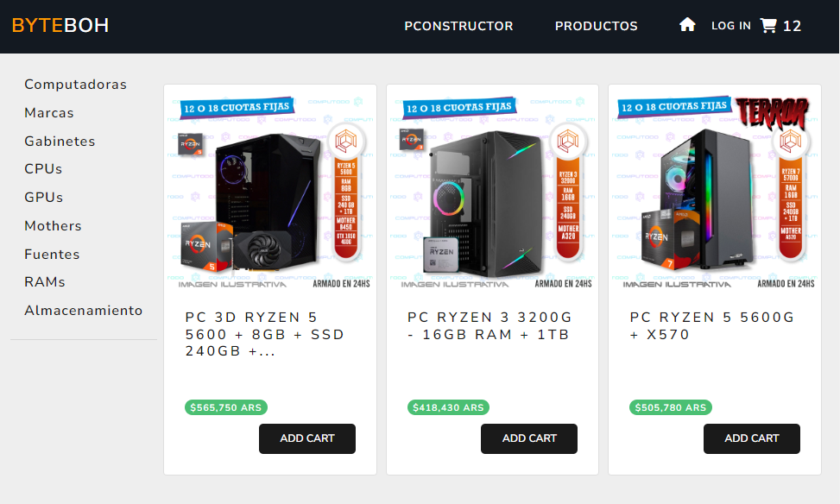Select the Computadoras category

click(75, 84)
